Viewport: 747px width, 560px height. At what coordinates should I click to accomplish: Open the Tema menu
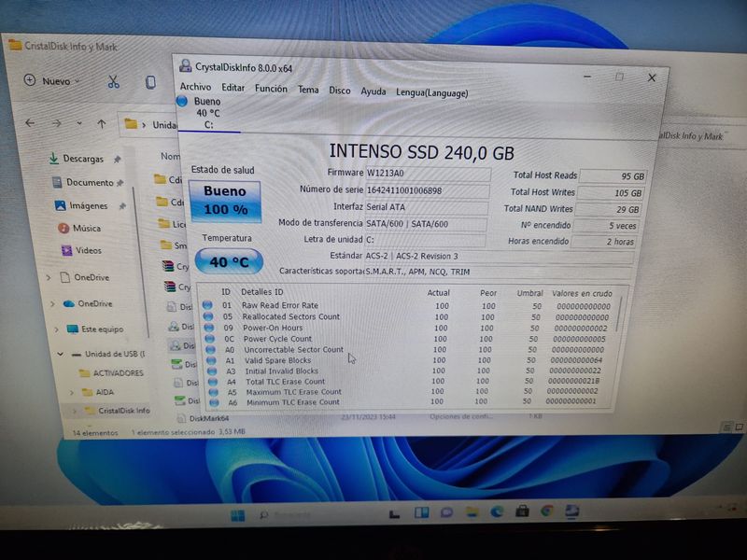[308, 90]
